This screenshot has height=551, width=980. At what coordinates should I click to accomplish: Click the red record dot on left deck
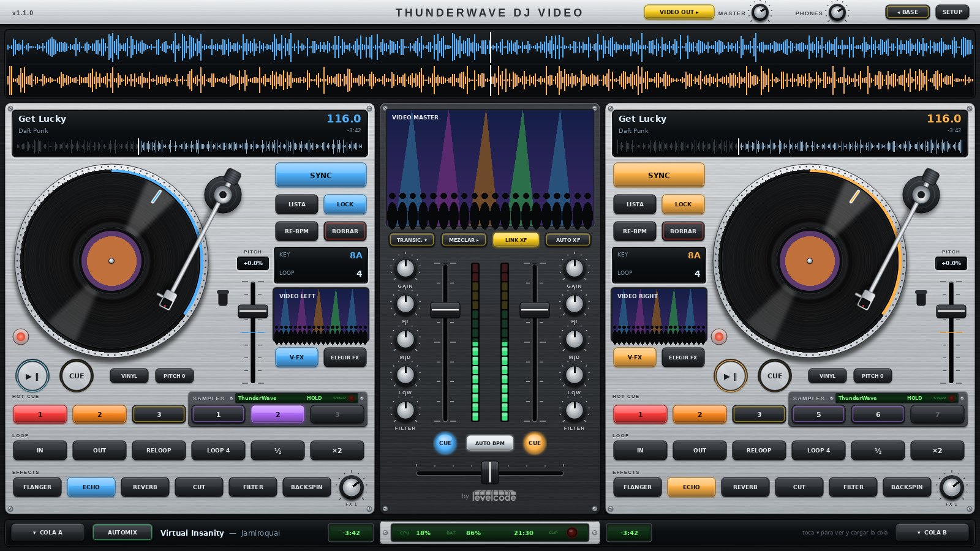pyautogui.click(x=21, y=336)
